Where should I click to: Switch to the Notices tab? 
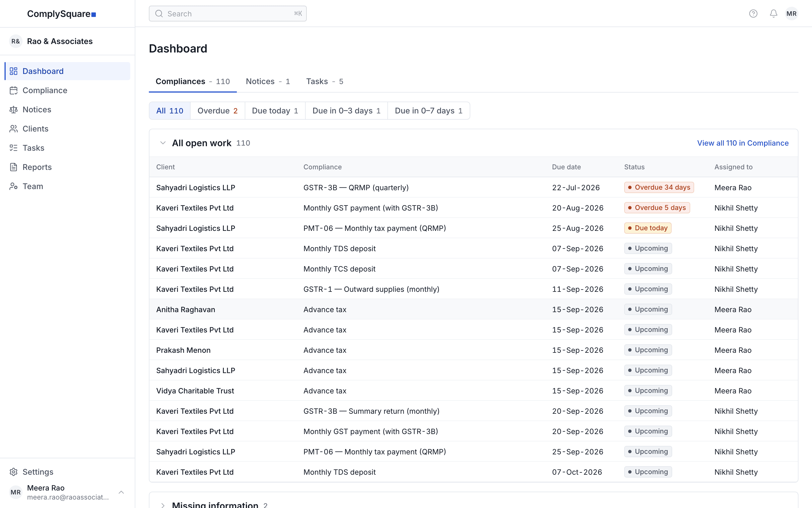268,82
